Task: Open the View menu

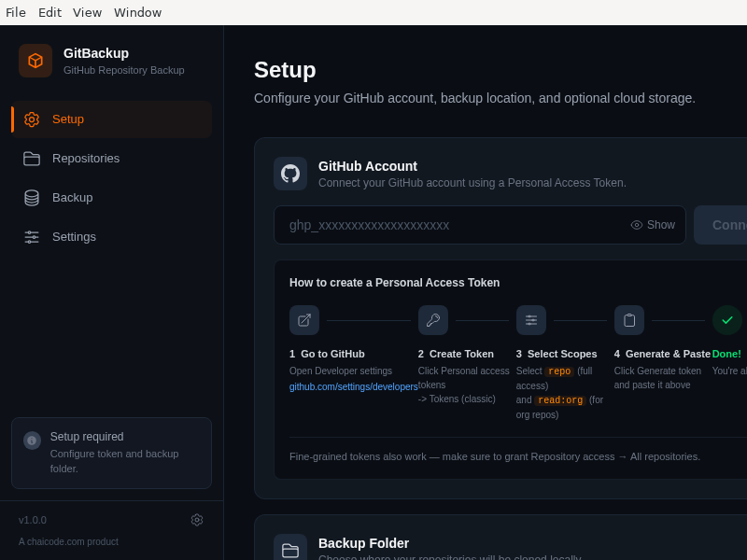Action: click(87, 12)
